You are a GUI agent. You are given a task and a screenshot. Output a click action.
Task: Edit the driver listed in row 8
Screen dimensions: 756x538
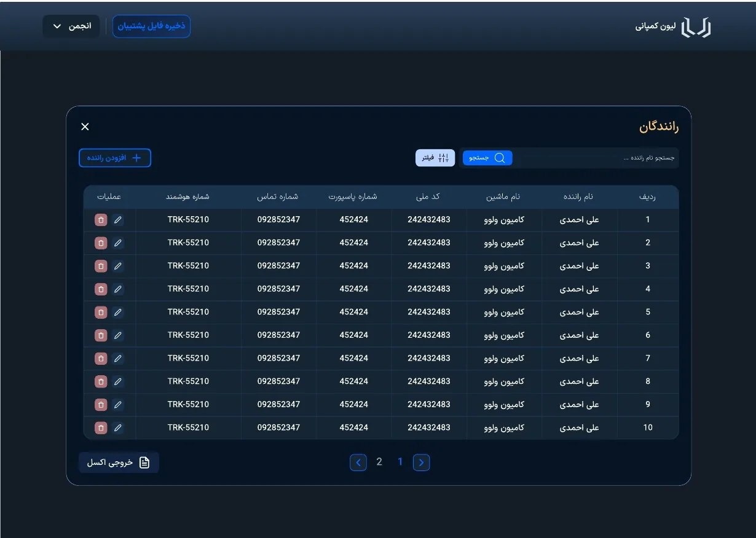coord(118,381)
